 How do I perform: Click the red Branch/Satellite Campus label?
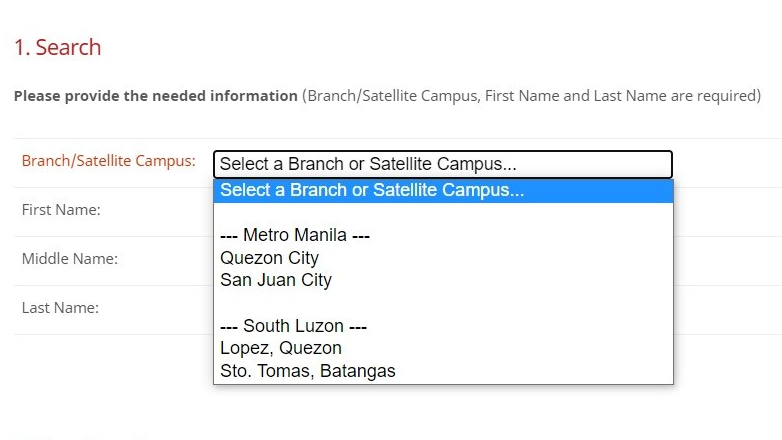109,161
